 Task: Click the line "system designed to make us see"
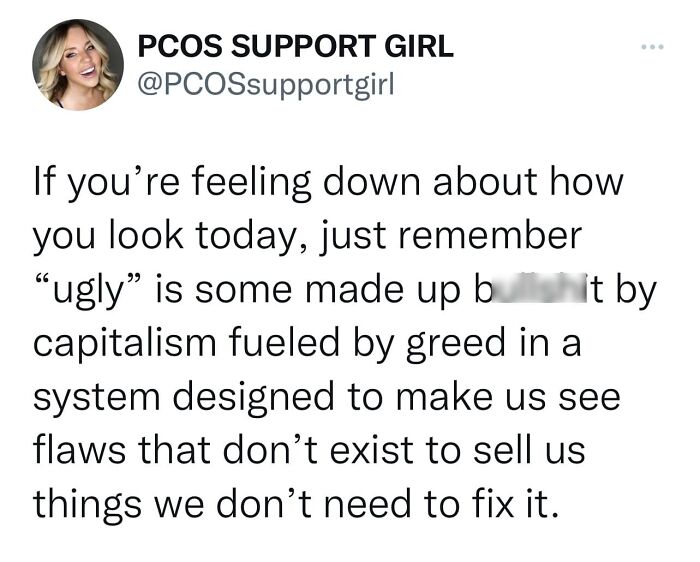coord(327,398)
